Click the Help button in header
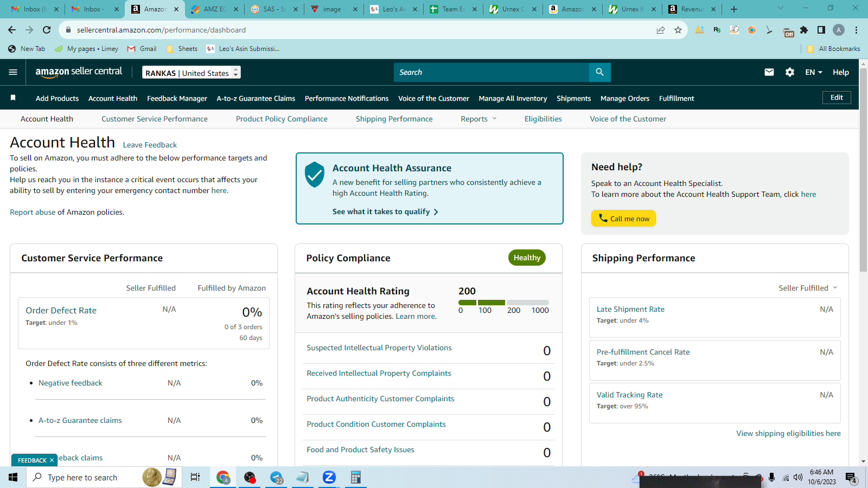Viewport: 868px width, 488px height. 841,72
